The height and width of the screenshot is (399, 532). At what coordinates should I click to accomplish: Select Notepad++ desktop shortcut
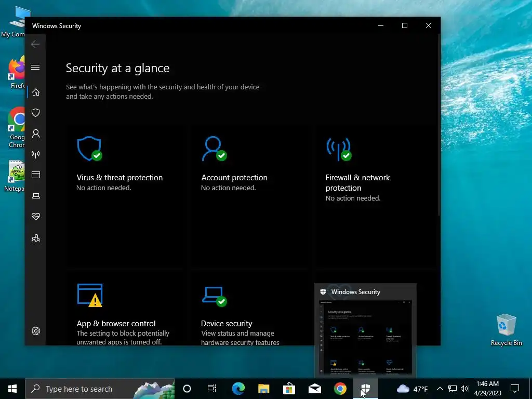pyautogui.click(x=14, y=176)
